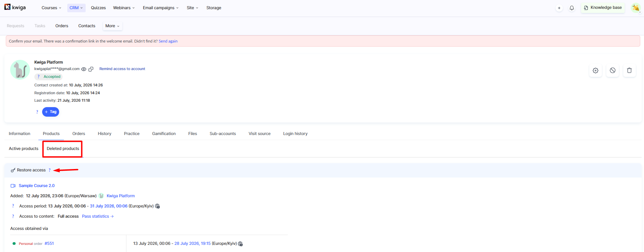Viewport: 644px width, 252px height.
Task: Open the Kwiga Platform user link
Action: [x=121, y=196]
